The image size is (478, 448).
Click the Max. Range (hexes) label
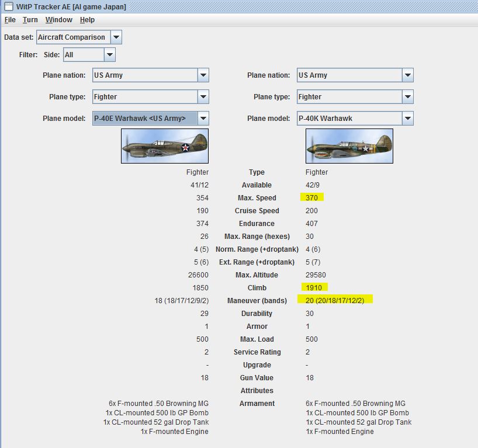tap(257, 237)
